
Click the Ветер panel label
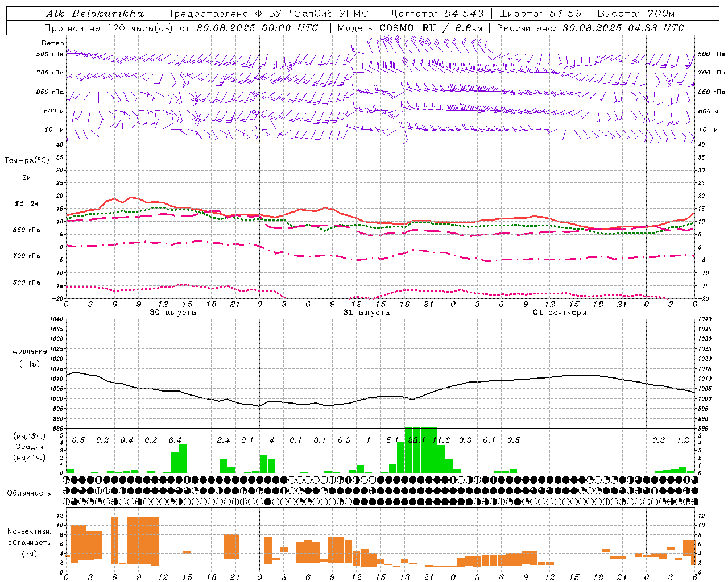(52, 43)
